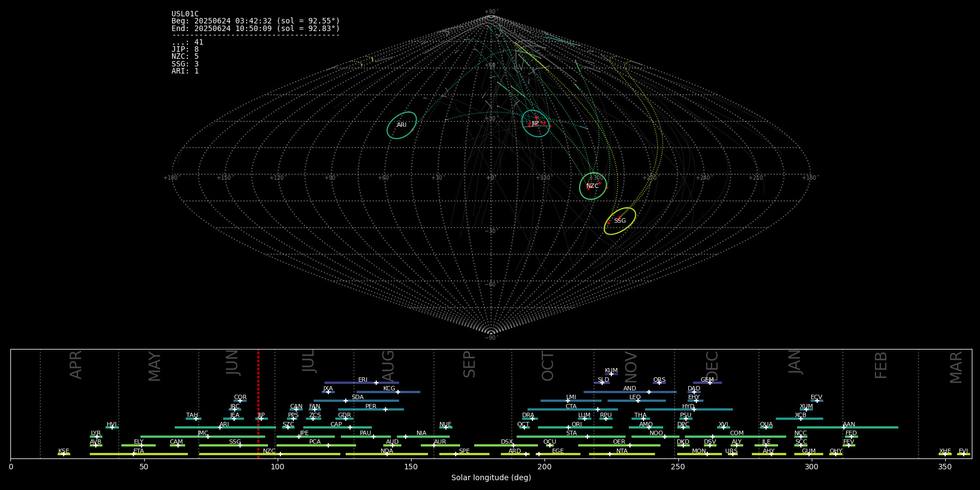Click the NDA shower label in timeline
The image size is (980, 490).
pos(387,451)
